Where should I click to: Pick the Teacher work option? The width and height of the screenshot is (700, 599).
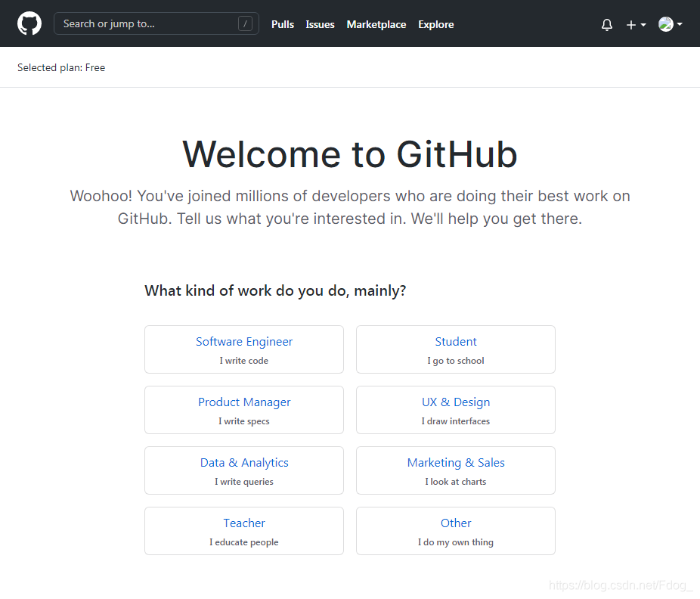pyautogui.click(x=244, y=531)
